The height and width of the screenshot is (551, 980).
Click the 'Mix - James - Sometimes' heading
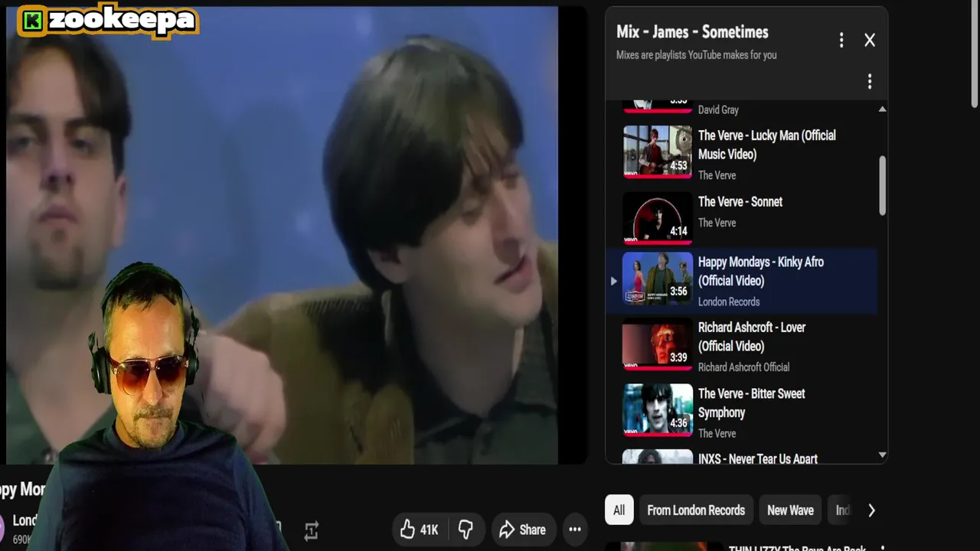692,32
